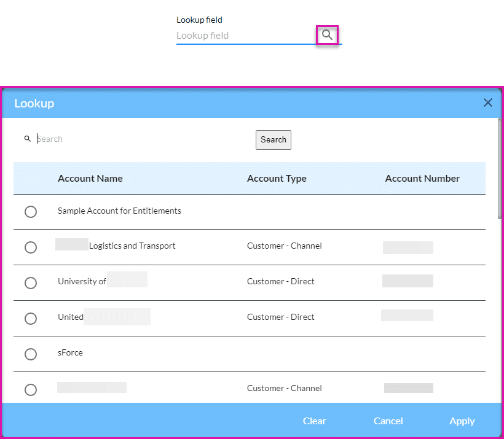The width and height of the screenshot is (504, 439).
Task: Click Cancel in the dialog footer
Action: pos(388,421)
